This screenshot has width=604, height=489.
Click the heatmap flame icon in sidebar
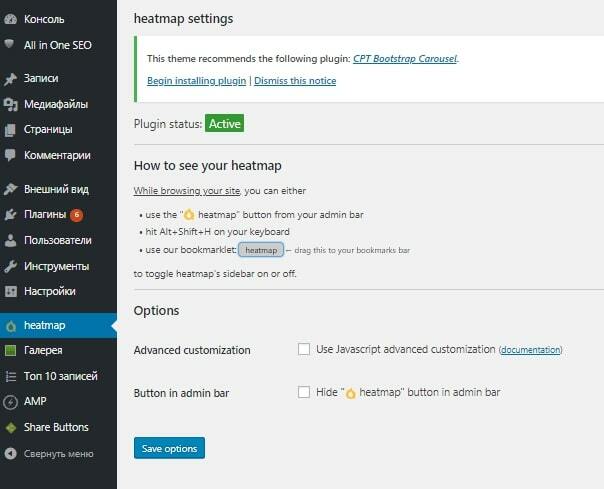tap(11, 326)
